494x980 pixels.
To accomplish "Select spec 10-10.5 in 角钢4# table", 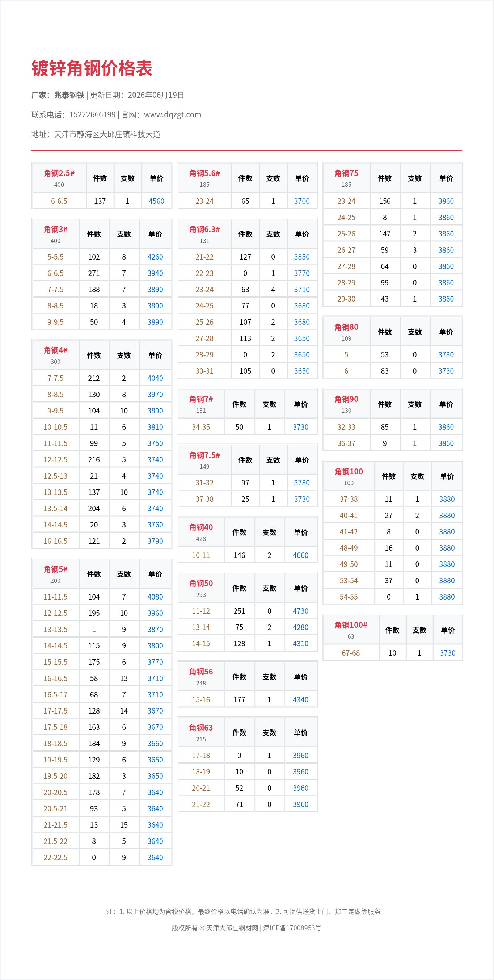I will point(55,427).
